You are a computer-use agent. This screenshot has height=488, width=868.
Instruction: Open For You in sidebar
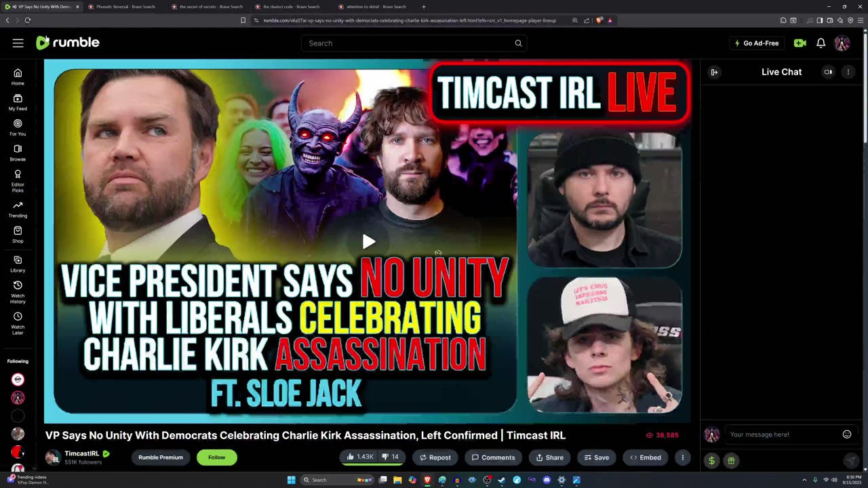[x=18, y=127]
